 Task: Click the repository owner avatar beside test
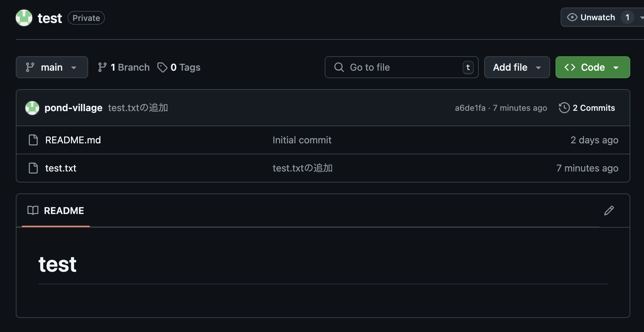pos(24,18)
